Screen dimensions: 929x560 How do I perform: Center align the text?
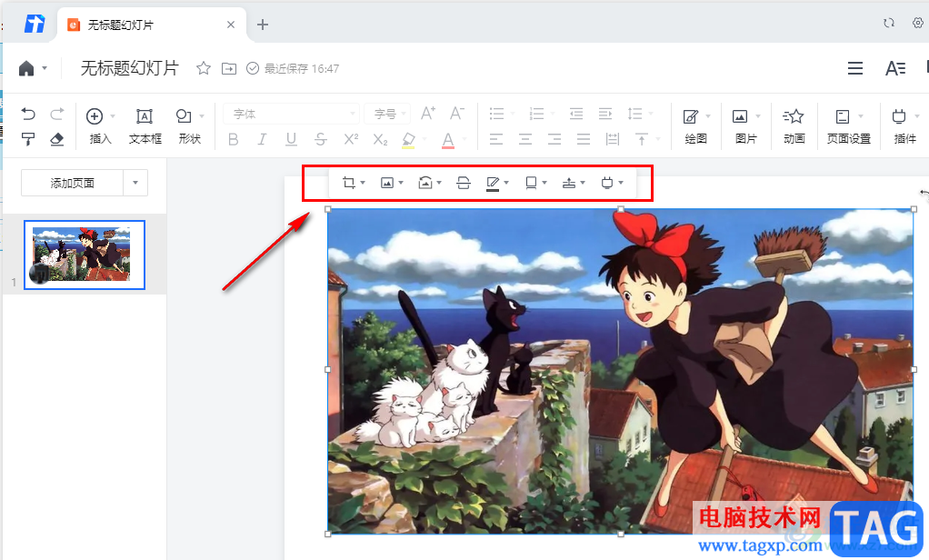[525, 139]
